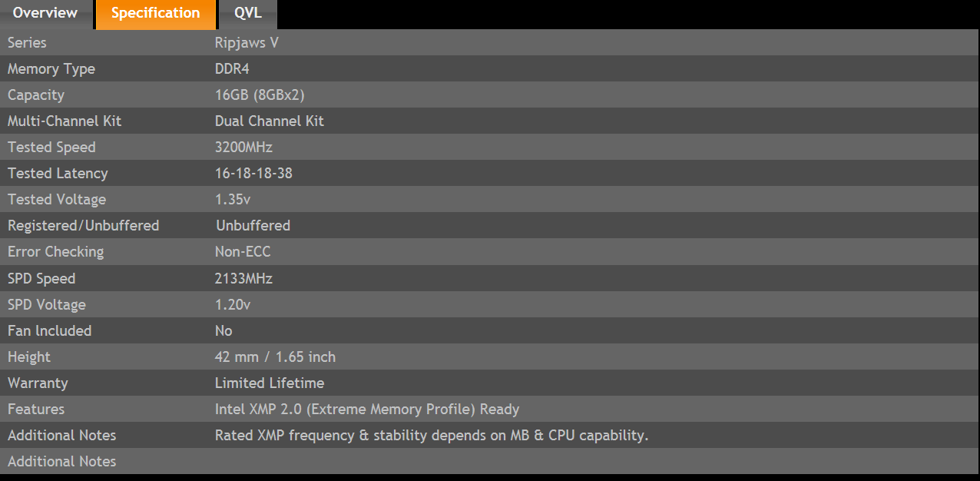Select the Specification tab

tap(156, 14)
